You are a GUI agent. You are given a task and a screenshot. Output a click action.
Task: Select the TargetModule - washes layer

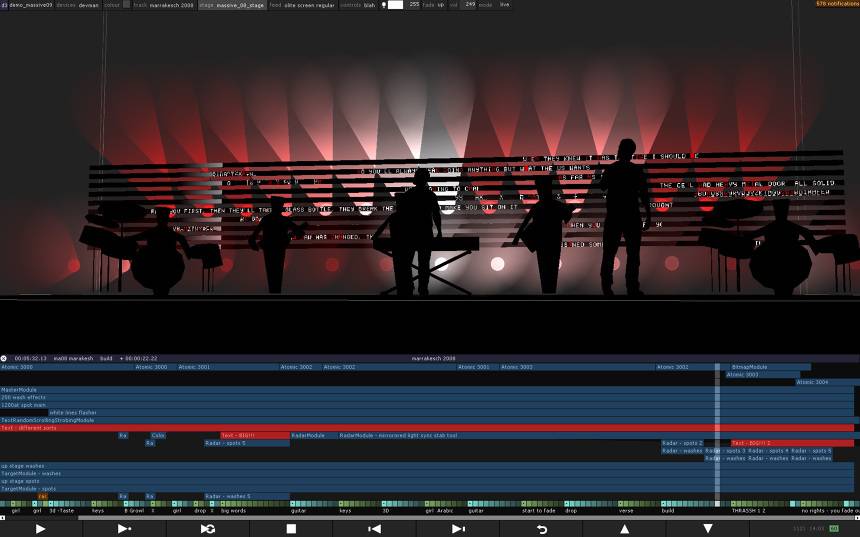427,473
